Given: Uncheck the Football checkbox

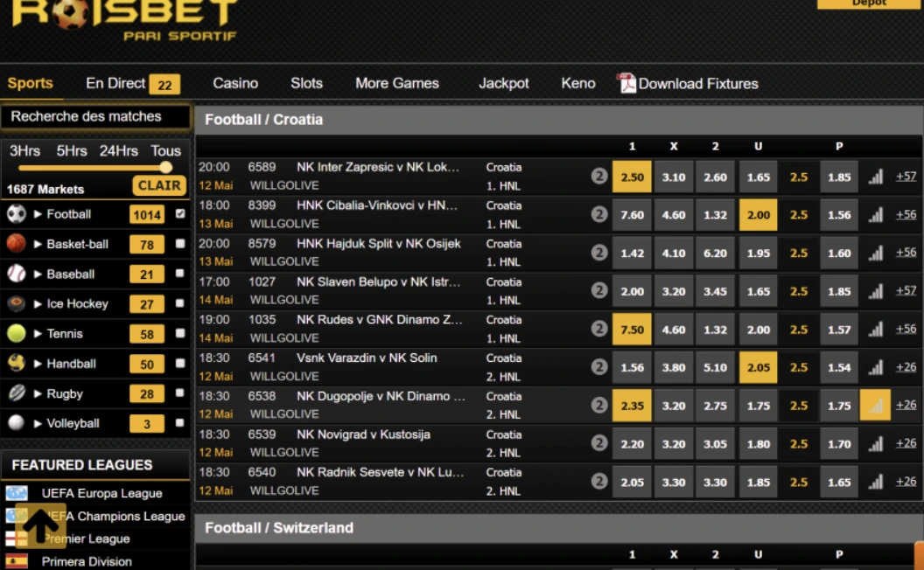Looking at the screenshot, I should (x=180, y=214).
